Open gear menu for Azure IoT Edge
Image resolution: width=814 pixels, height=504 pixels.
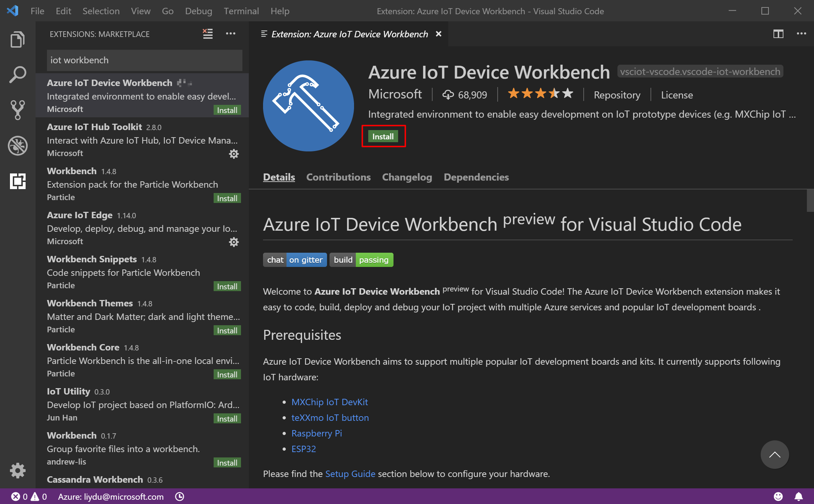234,242
